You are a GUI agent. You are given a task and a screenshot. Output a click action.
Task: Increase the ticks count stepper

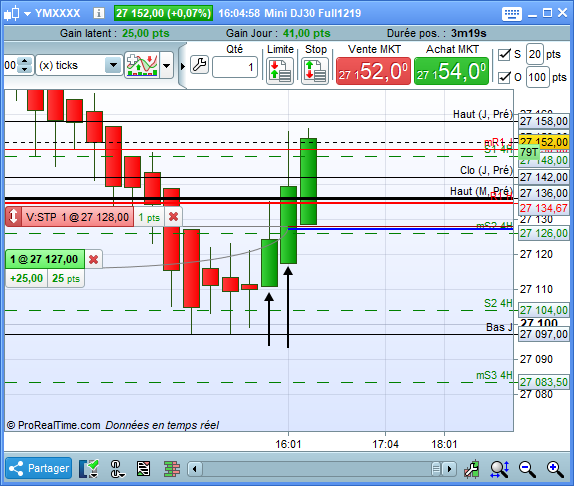[x=25, y=61]
